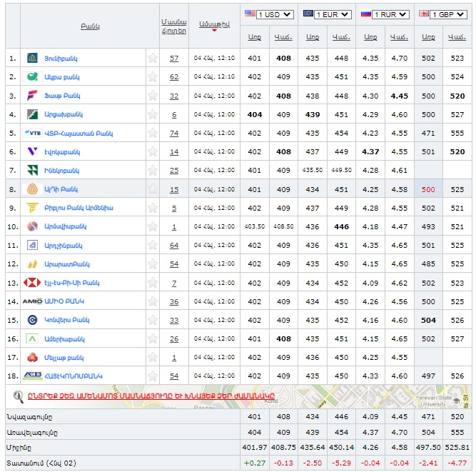The height and width of the screenshot is (472, 476).
Task: Toggle favorite star for HSBC row
Action: click(152, 283)
